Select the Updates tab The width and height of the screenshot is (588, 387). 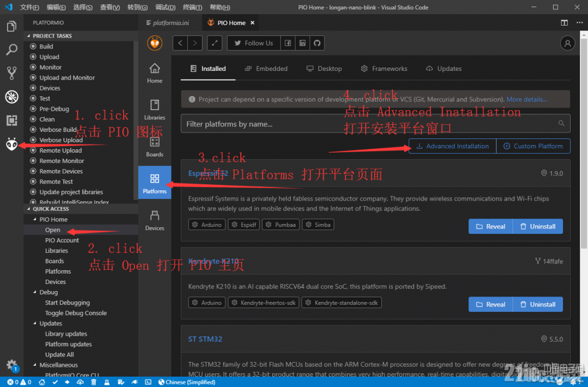(444, 69)
